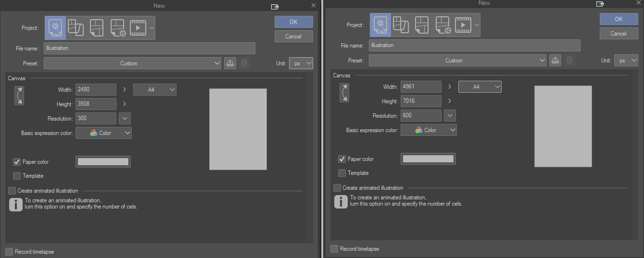Click title bar menu icon of right dialog
The height and width of the screenshot is (258, 644).
(x=600, y=3)
